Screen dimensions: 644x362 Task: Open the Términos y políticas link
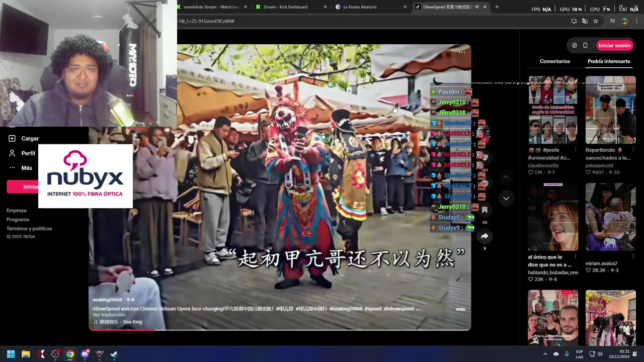[29, 229]
